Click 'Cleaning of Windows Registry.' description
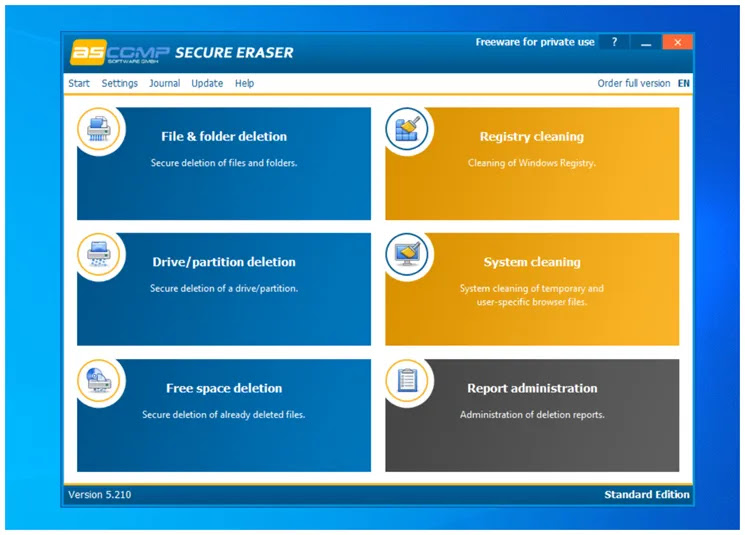 click(x=532, y=163)
